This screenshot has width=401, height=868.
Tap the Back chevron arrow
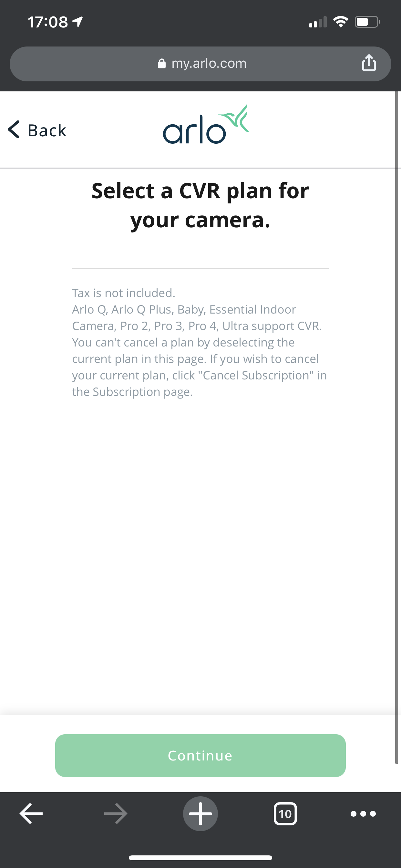coord(14,129)
